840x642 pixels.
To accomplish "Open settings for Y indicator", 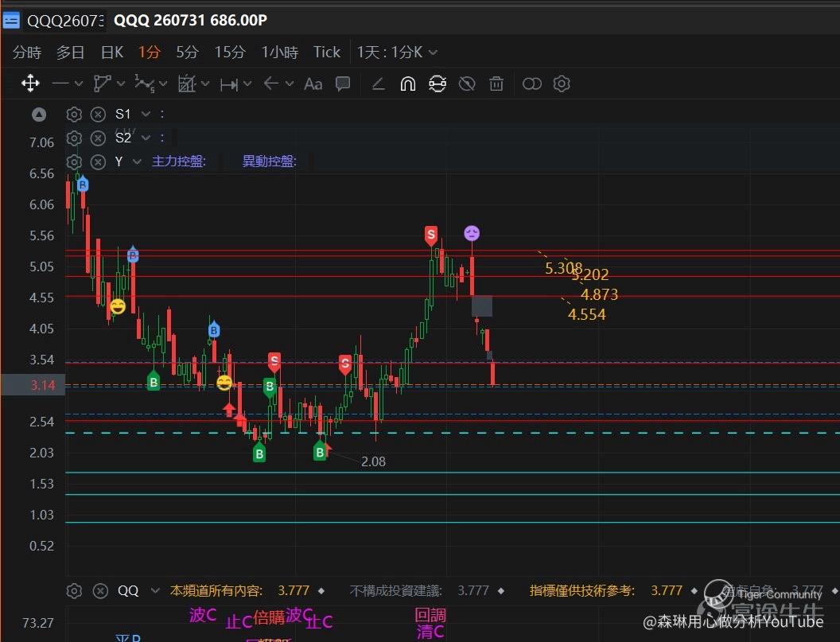I will (x=74, y=161).
